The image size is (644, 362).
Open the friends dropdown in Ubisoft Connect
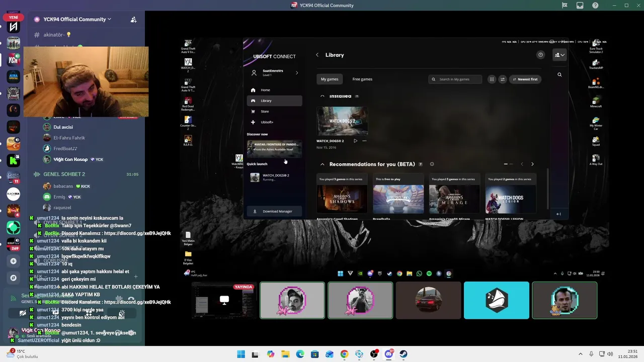[559, 55]
